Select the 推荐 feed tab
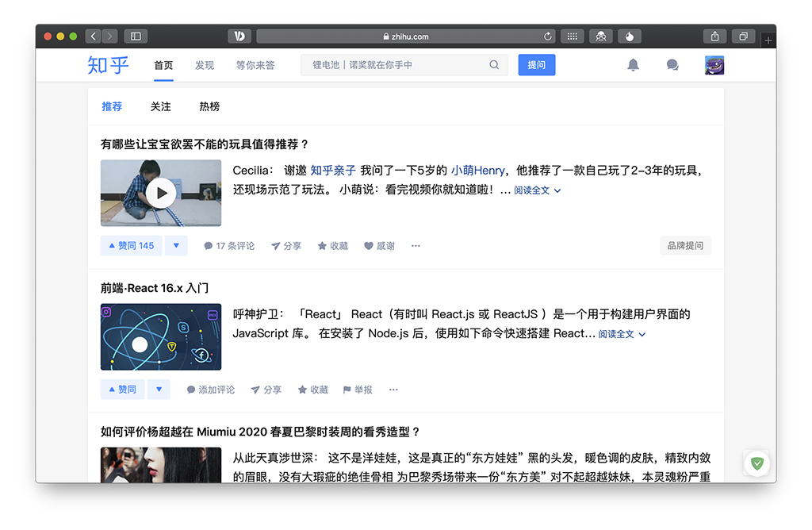Screen dimensions: 812x530 [112, 106]
